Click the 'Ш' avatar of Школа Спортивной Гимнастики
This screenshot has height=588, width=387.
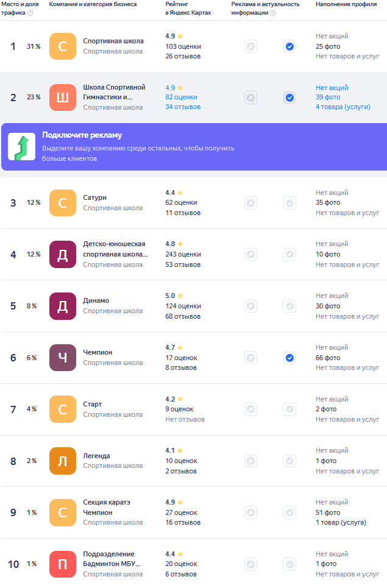tap(63, 97)
